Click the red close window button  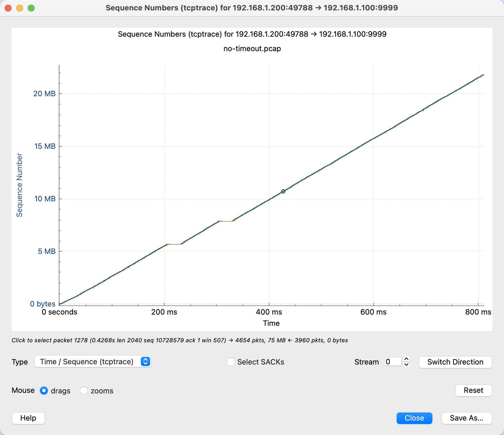click(8, 8)
